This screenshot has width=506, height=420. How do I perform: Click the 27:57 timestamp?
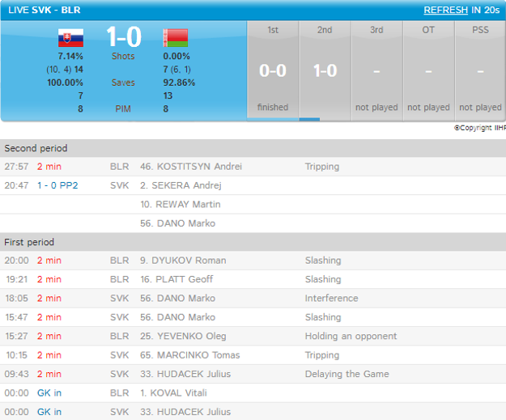click(16, 167)
